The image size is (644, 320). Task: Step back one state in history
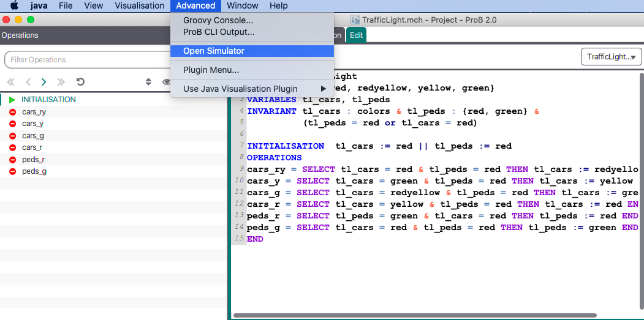[x=28, y=82]
